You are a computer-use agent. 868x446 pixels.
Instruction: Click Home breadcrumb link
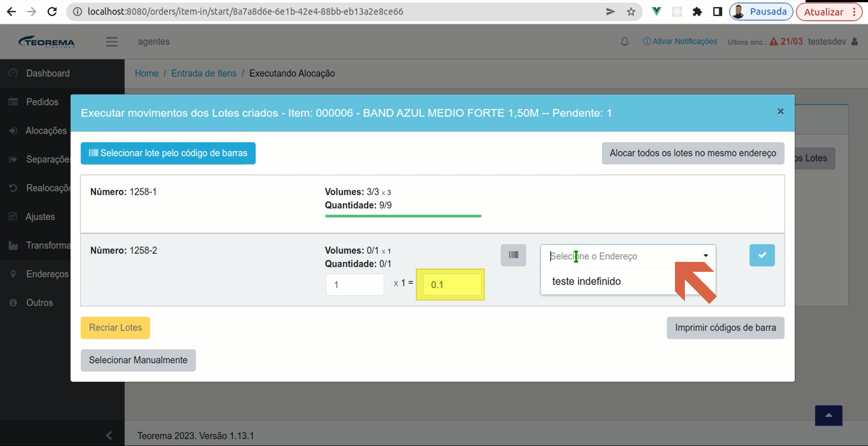(x=146, y=73)
